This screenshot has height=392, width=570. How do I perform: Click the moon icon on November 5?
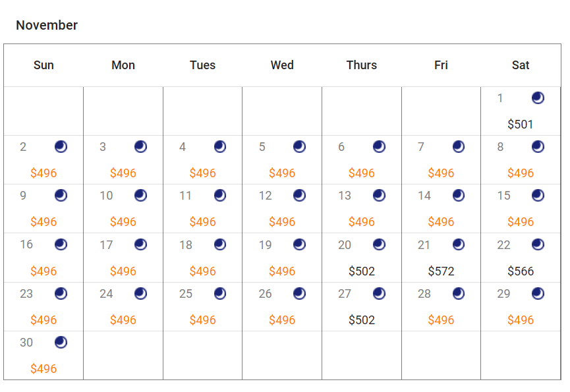(x=299, y=146)
